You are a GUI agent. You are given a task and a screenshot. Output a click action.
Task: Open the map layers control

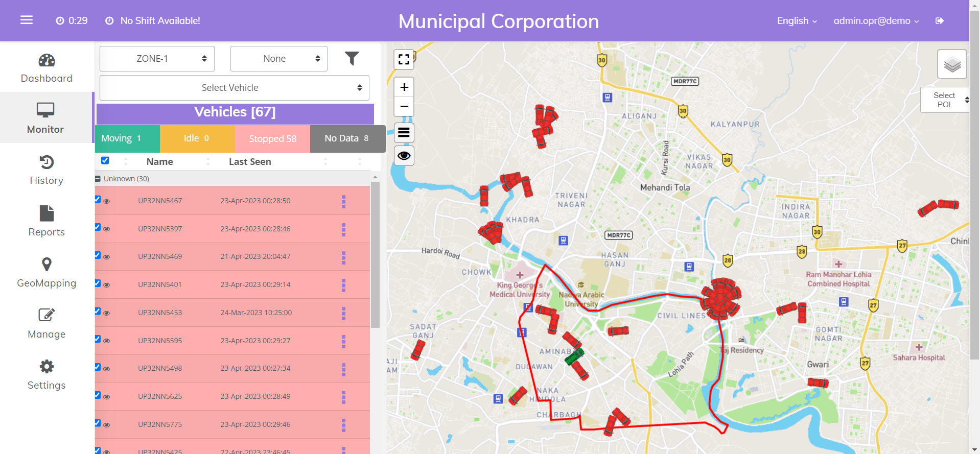[x=952, y=64]
